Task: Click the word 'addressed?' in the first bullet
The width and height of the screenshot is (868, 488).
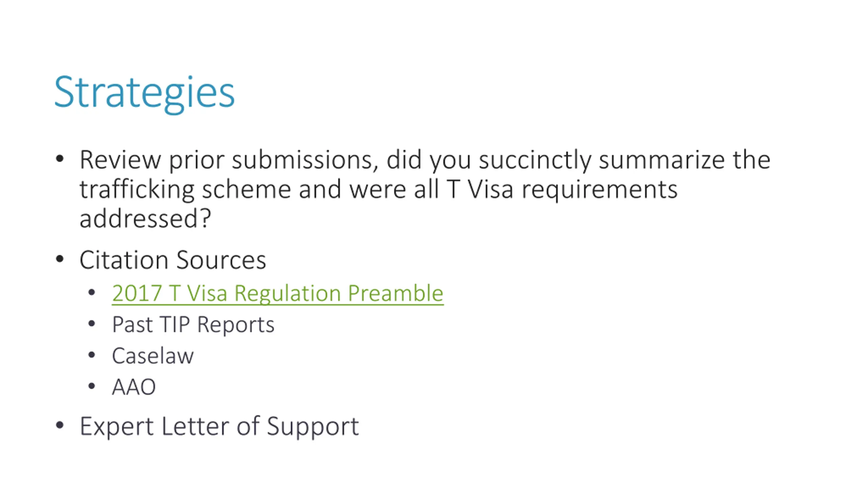Action: [x=145, y=219]
